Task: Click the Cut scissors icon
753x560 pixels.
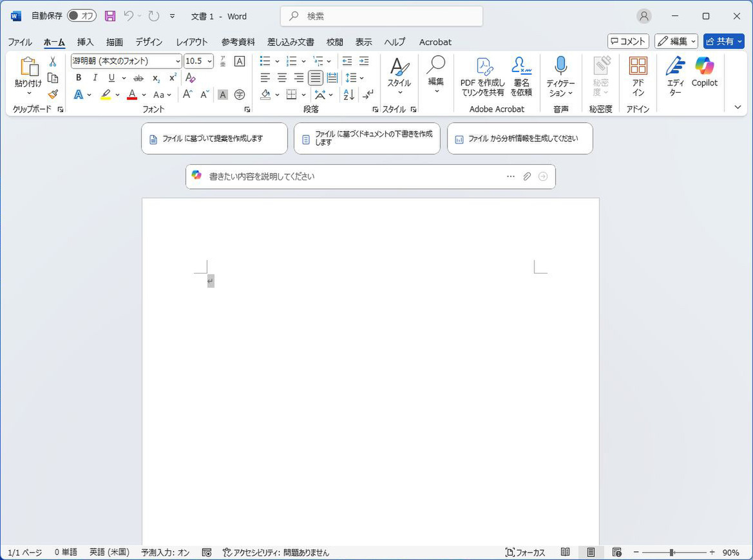Action: pyautogui.click(x=53, y=61)
